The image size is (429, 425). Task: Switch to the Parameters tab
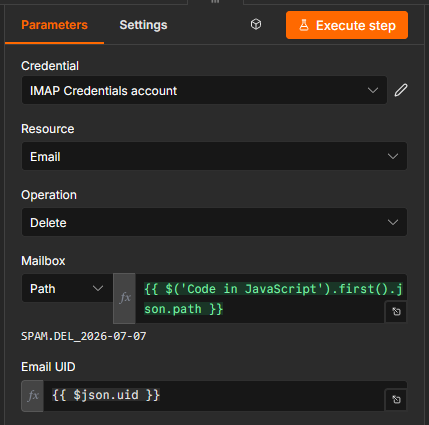(x=54, y=25)
